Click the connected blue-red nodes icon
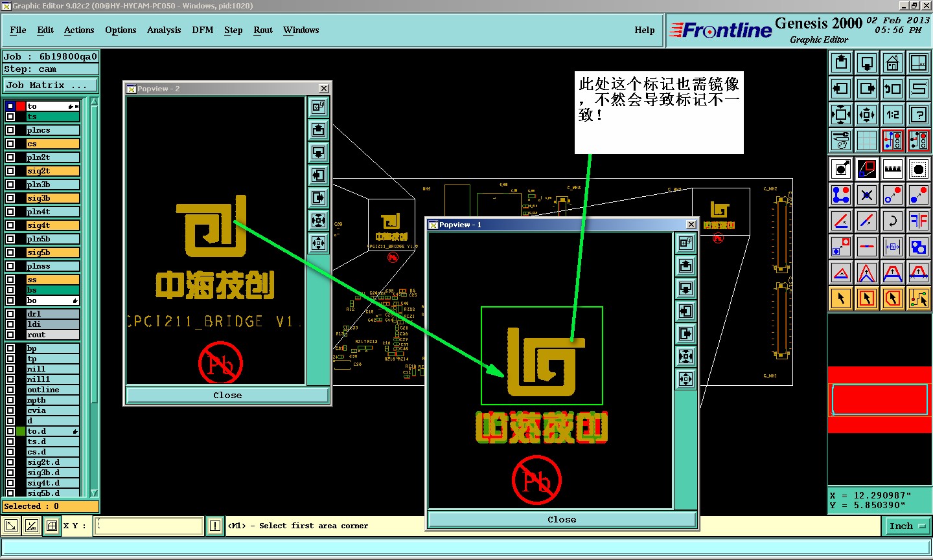Viewport: 933px width, 560px height. click(x=841, y=195)
